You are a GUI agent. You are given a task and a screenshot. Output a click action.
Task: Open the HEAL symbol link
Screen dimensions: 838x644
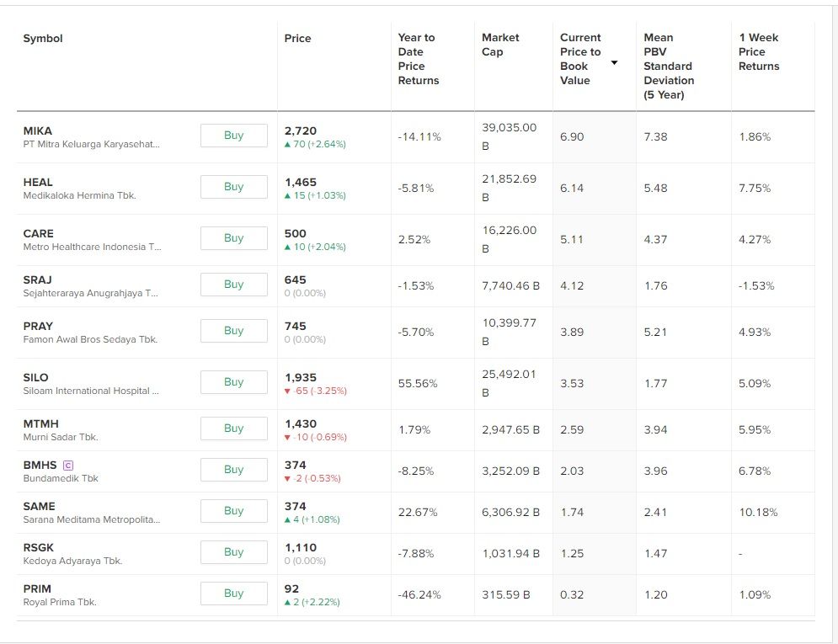tap(38, 182)
